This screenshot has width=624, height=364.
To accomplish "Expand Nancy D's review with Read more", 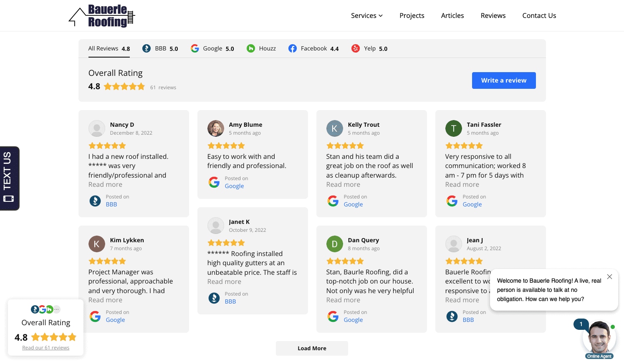I will 105,185.
